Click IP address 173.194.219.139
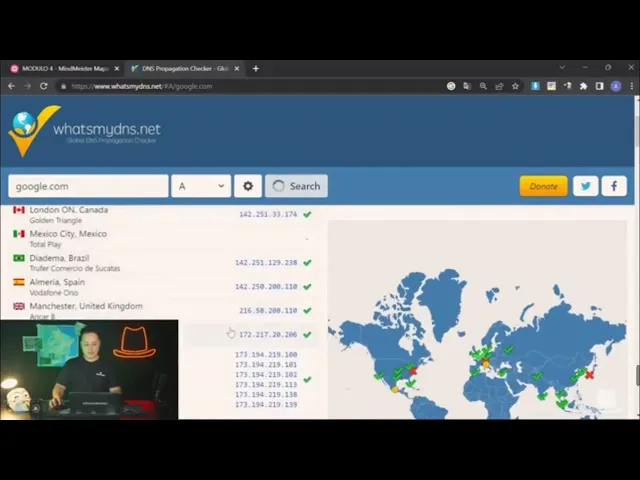The image size is (640, 480). click(266, 404)
